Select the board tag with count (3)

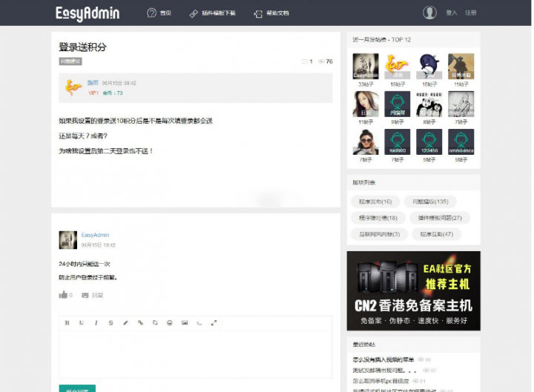(380, 234)
